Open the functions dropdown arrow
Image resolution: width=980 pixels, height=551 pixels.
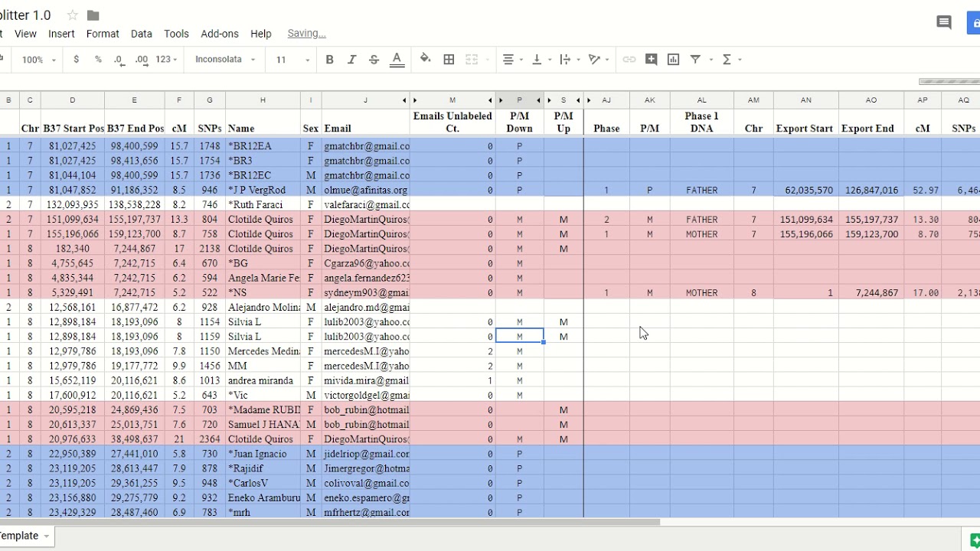(740, 60)
